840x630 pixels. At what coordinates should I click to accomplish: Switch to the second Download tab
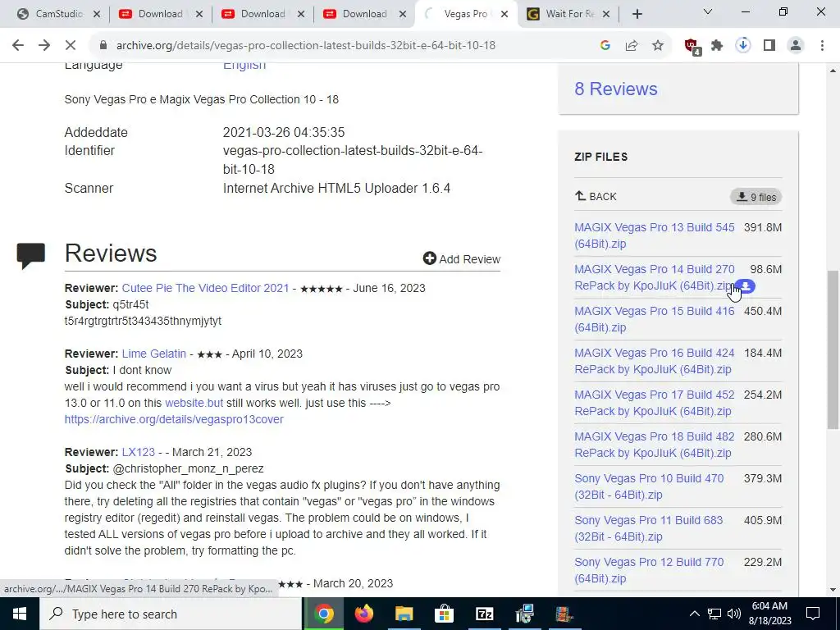pyautogui.click(x=263, y=14)
